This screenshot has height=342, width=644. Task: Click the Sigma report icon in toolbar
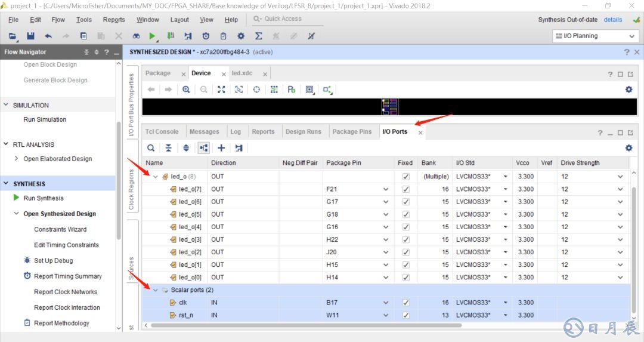click(258, 36)
